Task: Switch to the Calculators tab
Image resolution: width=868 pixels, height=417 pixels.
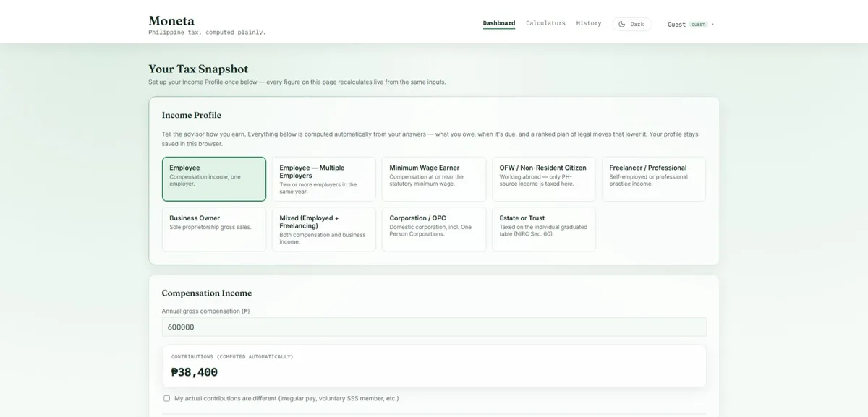Action: (x=545, y=23)
